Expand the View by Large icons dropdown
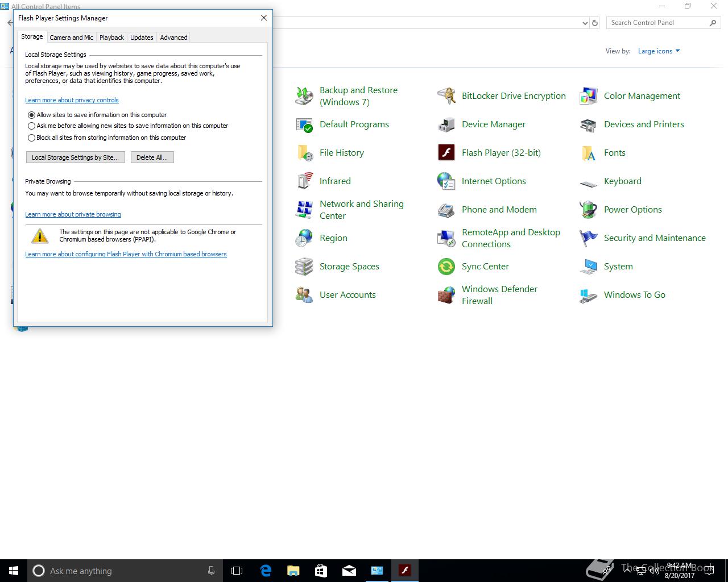 coord(659,51)
